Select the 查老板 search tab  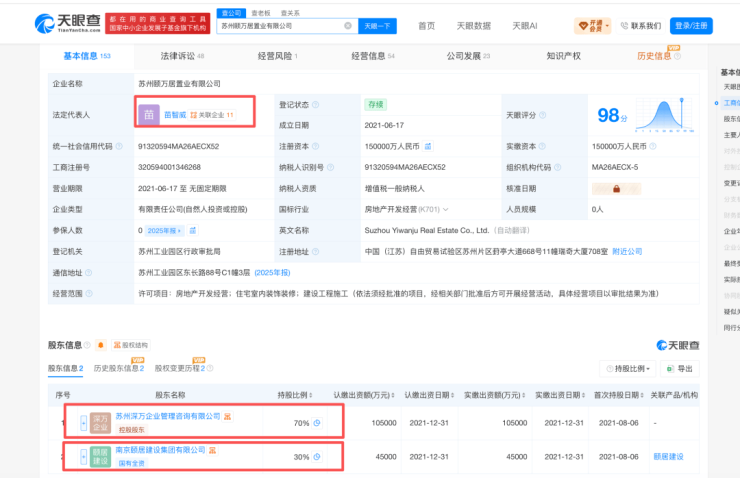click(x=261, y=13)
